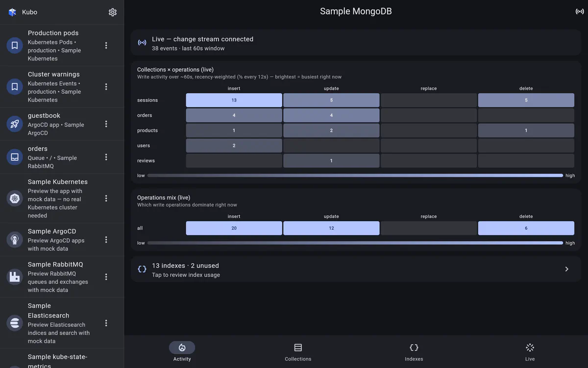This screenshot has height=368, width=588.
Task: Click the 'Sample kube-state-metrics' sidebar entry
Action: point(62,359)
